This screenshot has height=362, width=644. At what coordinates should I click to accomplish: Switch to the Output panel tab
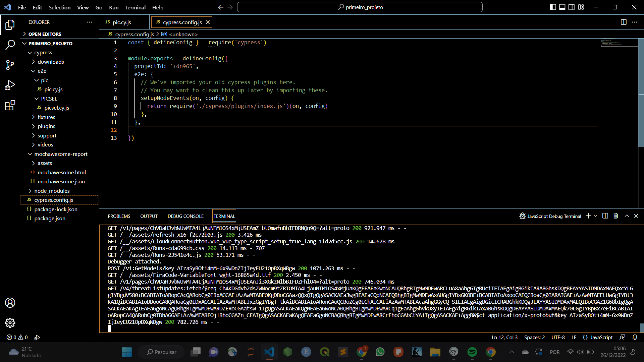pos(149,216)
